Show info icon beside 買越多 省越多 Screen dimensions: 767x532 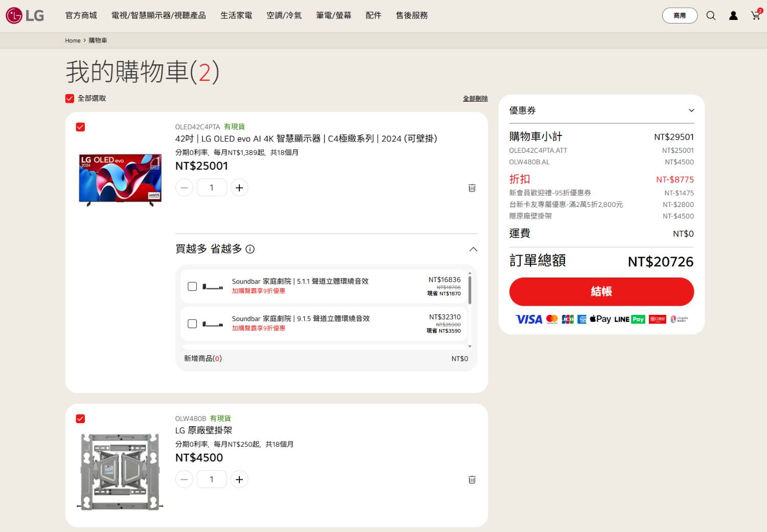coord(250,249)
